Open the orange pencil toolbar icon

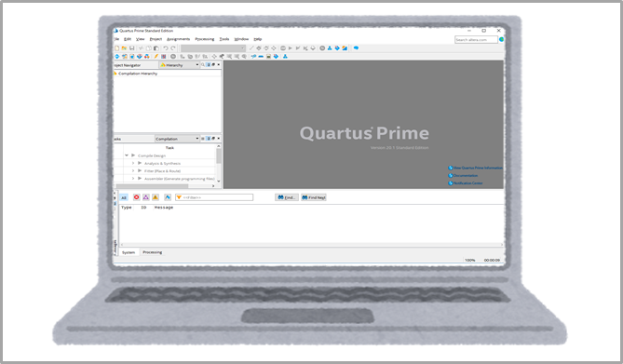(156, 57)
